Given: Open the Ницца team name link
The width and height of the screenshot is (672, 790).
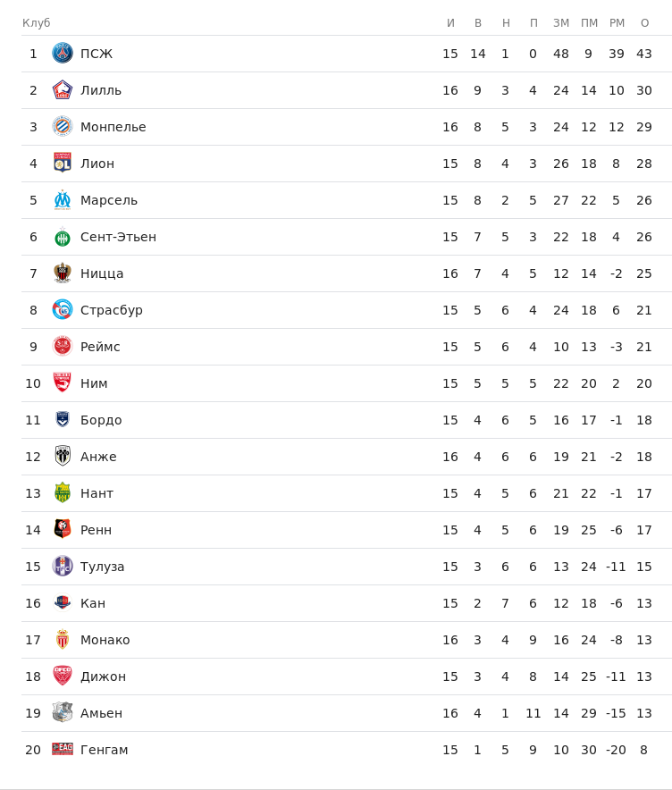Looking at the screenshot, I should 102,273.
